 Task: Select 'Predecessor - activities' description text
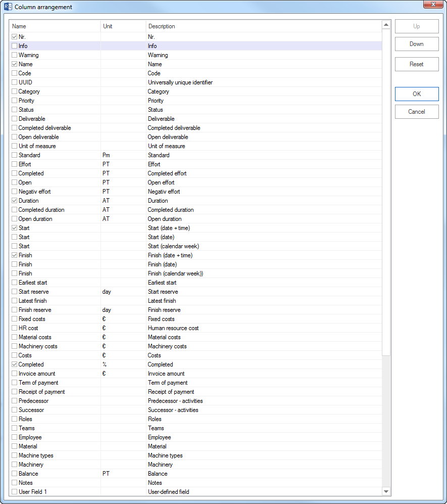click(x=175, y=401)
